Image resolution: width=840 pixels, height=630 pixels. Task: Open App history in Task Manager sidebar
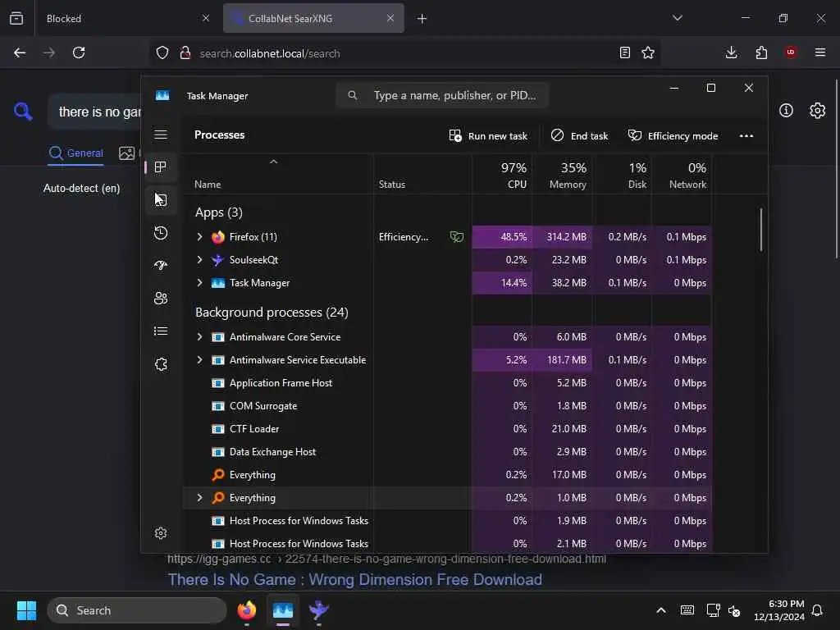click(161, 233)
